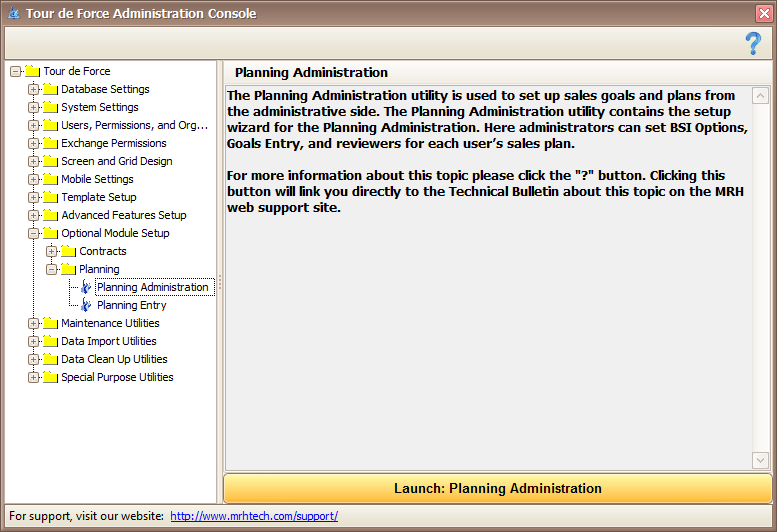
Task: Click the Advanced Features Setup folder icon
Action: click(x=51, y=215)
